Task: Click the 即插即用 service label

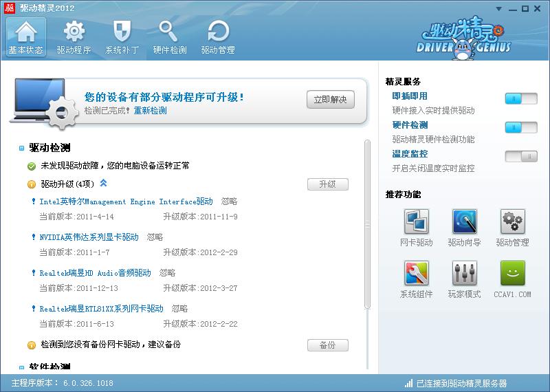Action: click(x=409, y=96)
